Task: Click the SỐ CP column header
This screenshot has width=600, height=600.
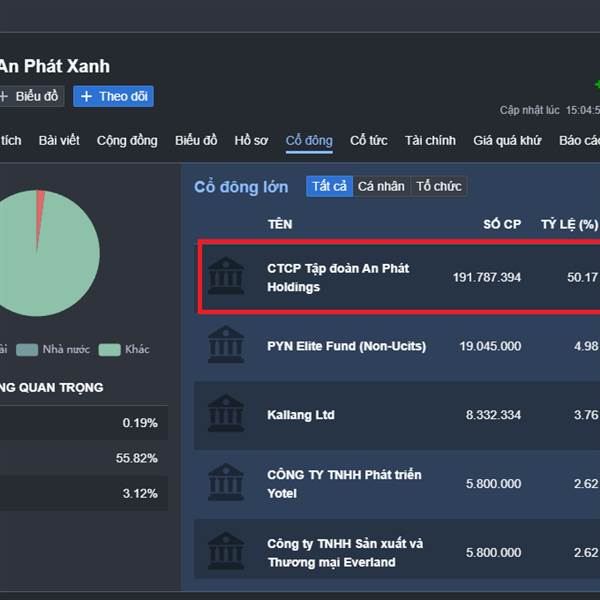Action: coord(502,224)
